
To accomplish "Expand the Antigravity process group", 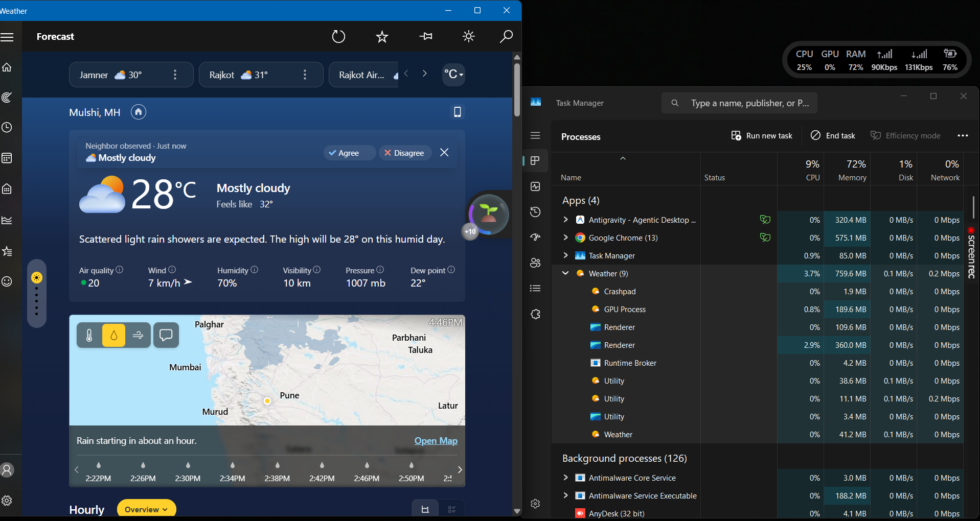I will point(565,220).
